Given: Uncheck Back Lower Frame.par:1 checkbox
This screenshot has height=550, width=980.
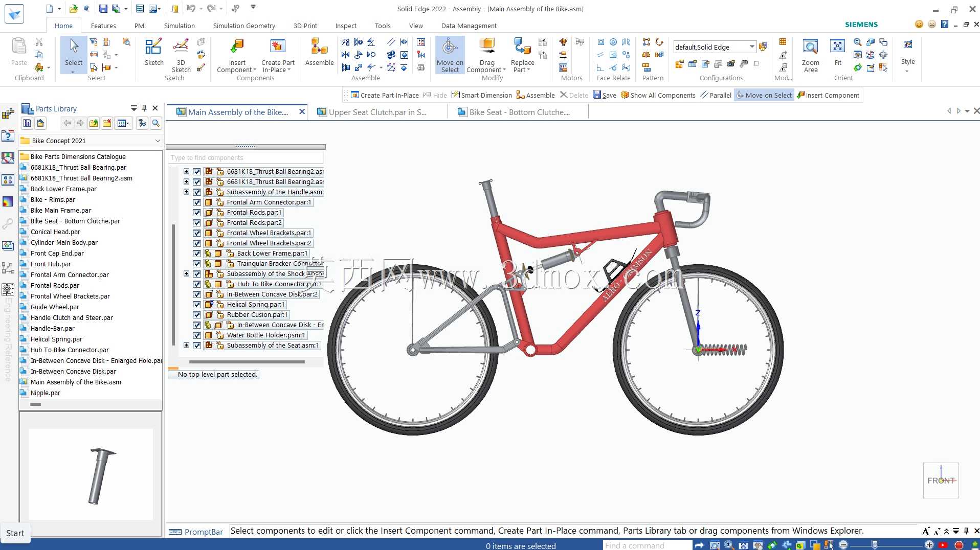Looking at the screenshot, I should pos(197,254).
